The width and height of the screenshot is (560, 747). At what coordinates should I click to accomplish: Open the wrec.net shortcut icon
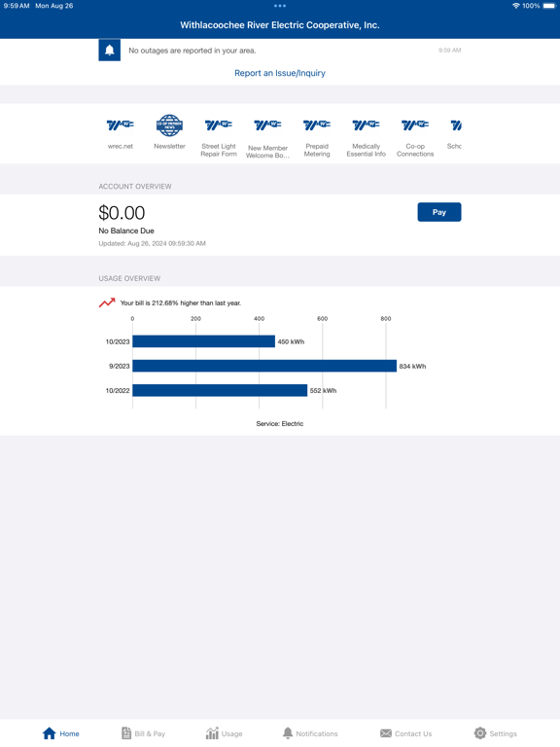tap(120, 125)
